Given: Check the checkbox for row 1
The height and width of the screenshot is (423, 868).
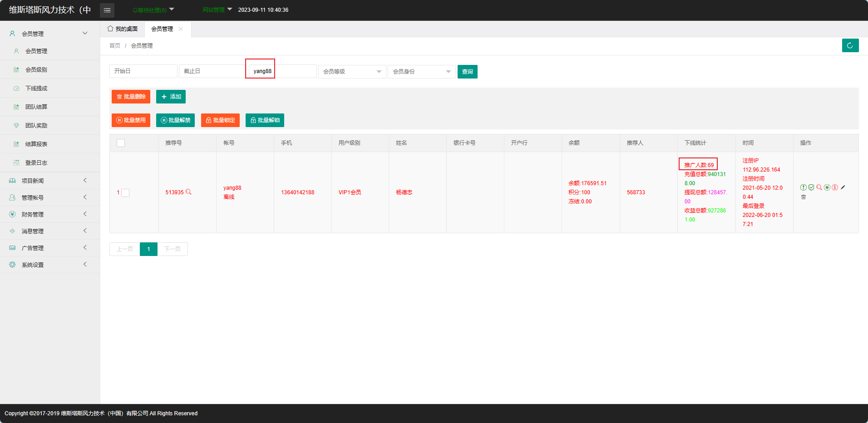Looking at the screenshot, I should pyautogui.click(x=125, y=193).
